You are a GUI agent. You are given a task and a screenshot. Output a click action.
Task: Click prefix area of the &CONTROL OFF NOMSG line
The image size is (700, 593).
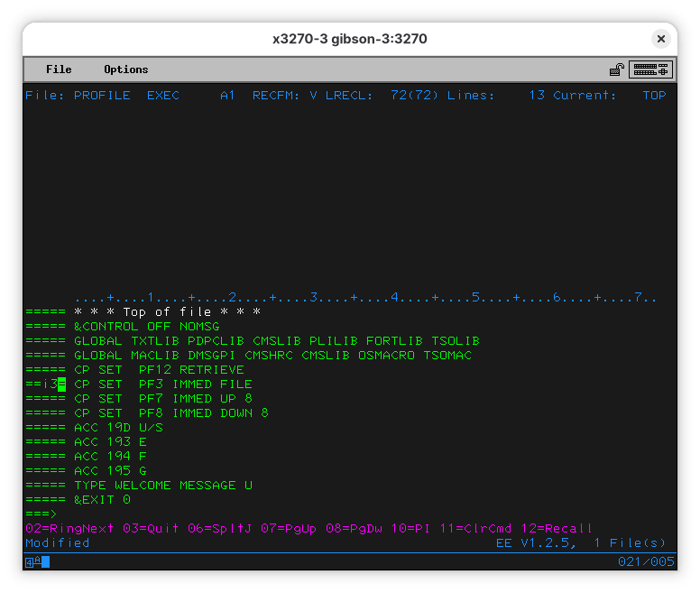pos(45,327)
